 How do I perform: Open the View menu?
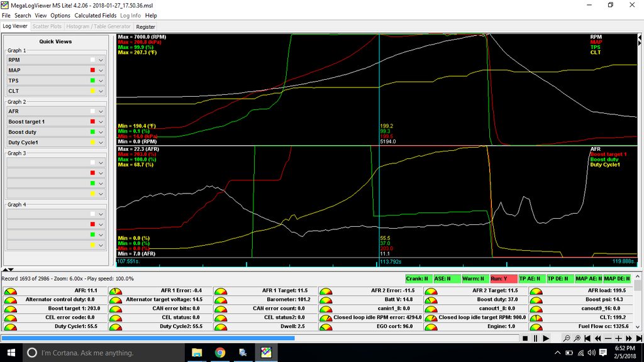(x=41, y=16)
